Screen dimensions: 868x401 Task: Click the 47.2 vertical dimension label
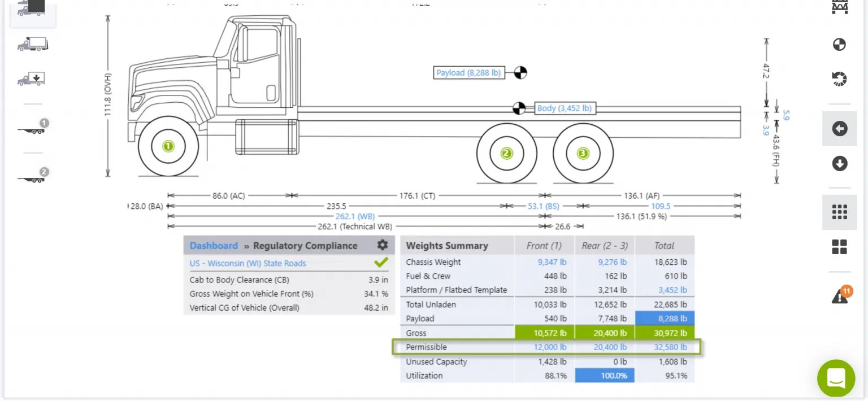point(766,71)
